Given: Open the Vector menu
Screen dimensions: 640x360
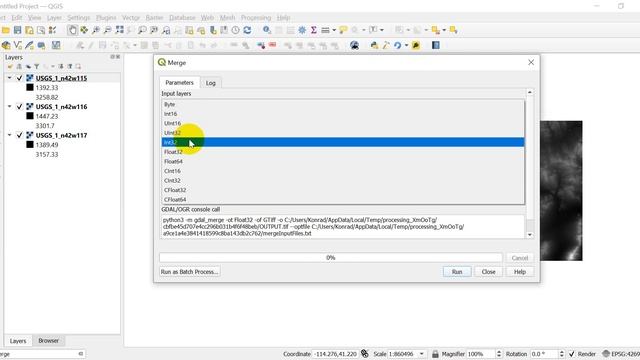Looking at the screenshot, I should [131, 18].
